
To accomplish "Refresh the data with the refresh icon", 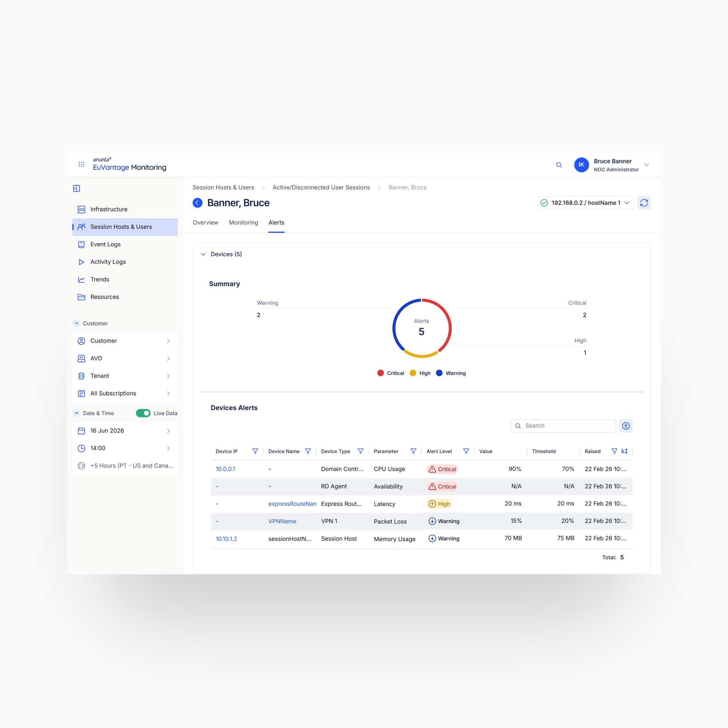I will [644, 203].
